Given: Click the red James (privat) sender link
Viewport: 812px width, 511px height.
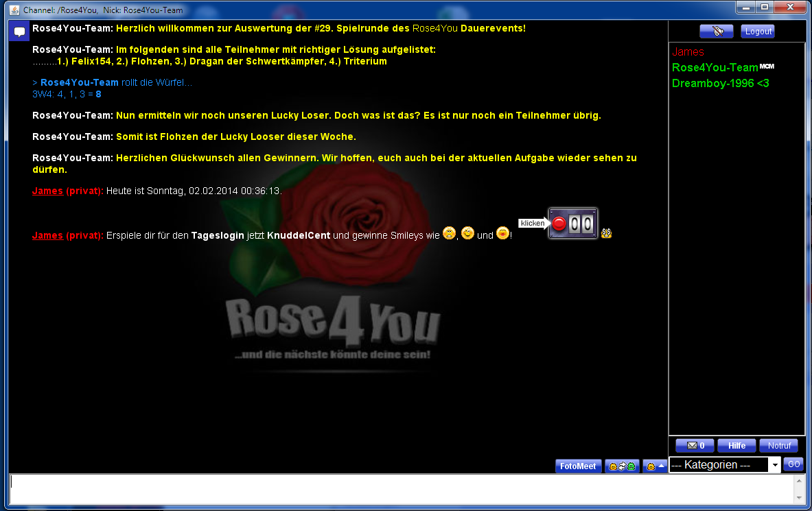Looking at the screenshot, I should 47,191.
